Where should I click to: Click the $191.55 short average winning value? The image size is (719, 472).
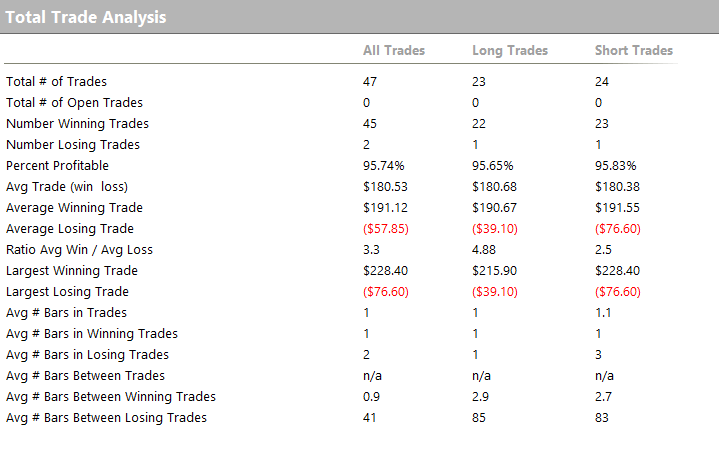coord(617,208)
